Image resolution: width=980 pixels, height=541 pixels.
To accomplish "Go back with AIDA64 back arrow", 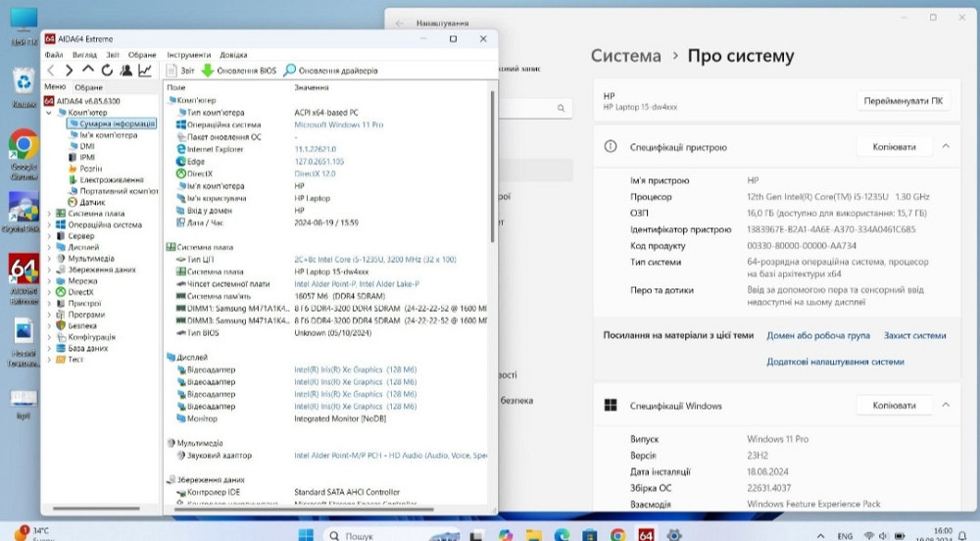I will click(51, 71).
